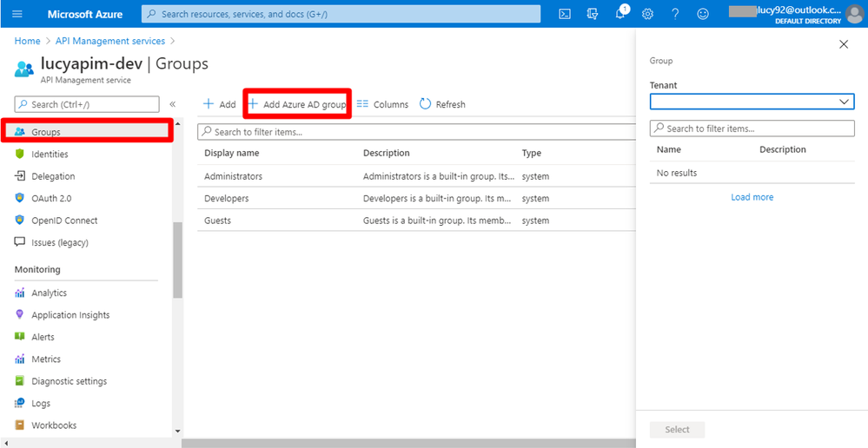
Task: Click the Description header in Group panel
Action: 783,149
